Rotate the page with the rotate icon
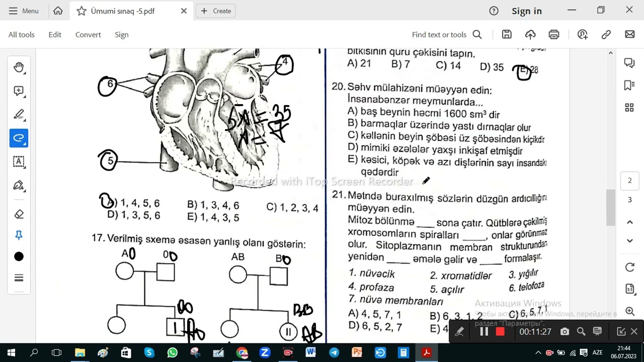This screenshot has height=362, width=644. (x=629, y=267)
